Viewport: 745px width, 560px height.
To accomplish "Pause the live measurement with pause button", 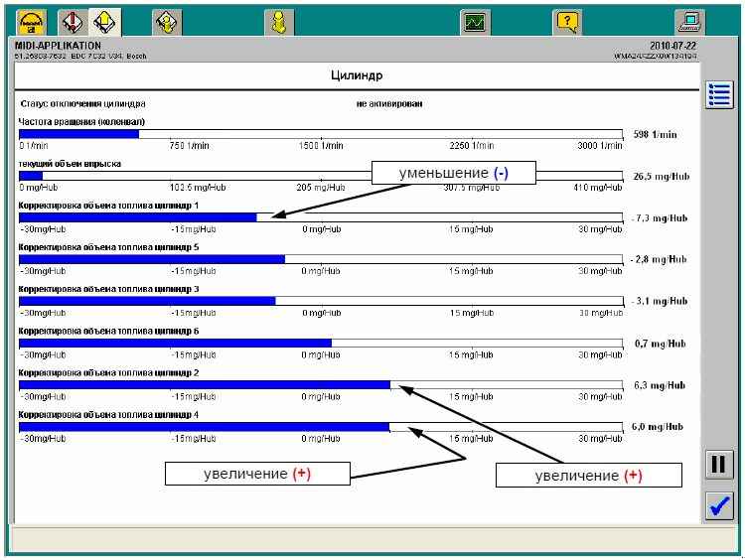I will pos(718,465).
